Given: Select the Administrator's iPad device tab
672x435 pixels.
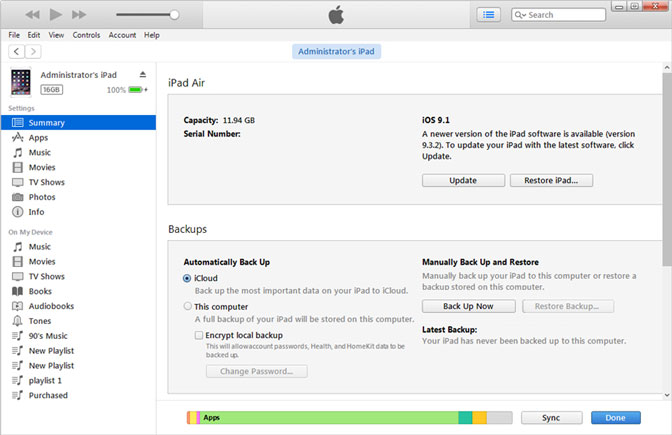Looking at the screenshot, I should tap(336, 51).
